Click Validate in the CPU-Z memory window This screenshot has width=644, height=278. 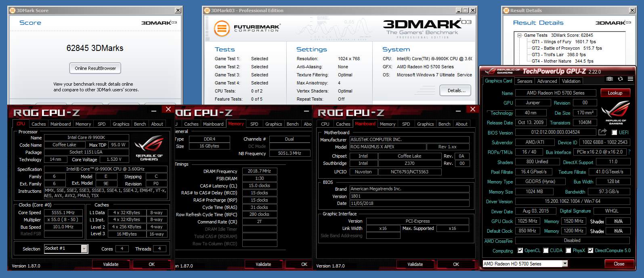click(x=263, y=264)
